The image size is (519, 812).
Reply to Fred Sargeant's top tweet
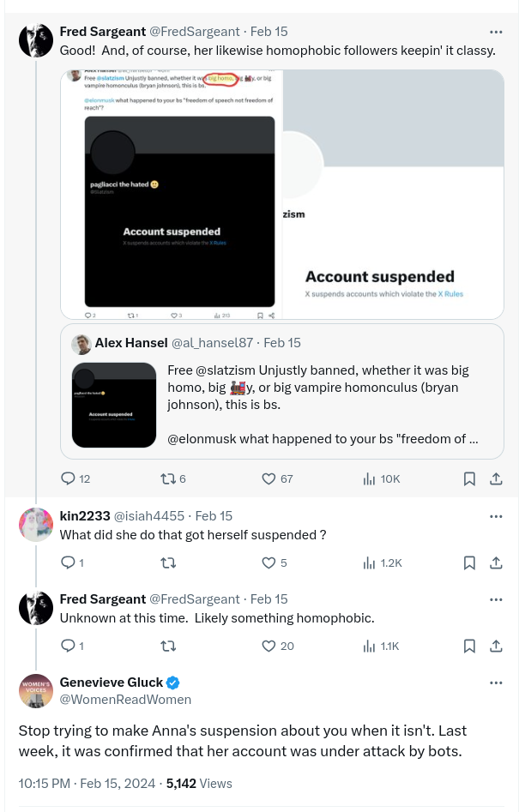click(75, 479)
